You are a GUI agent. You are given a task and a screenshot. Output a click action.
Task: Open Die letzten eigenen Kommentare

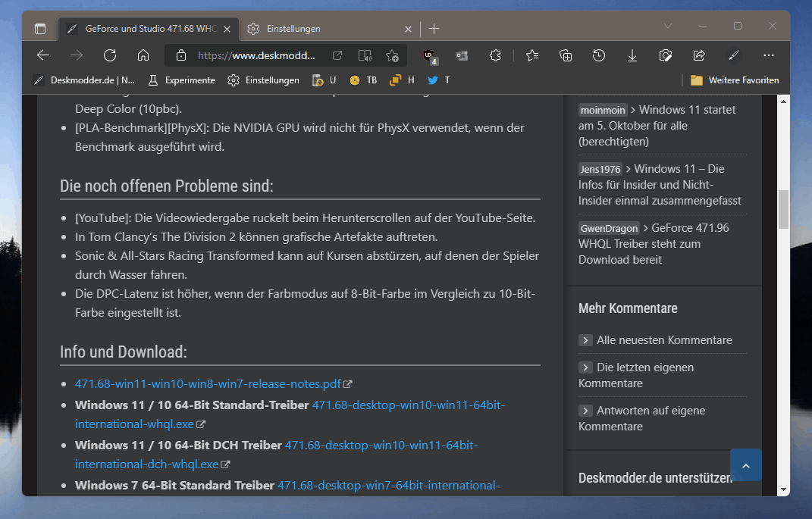point(636,375)
